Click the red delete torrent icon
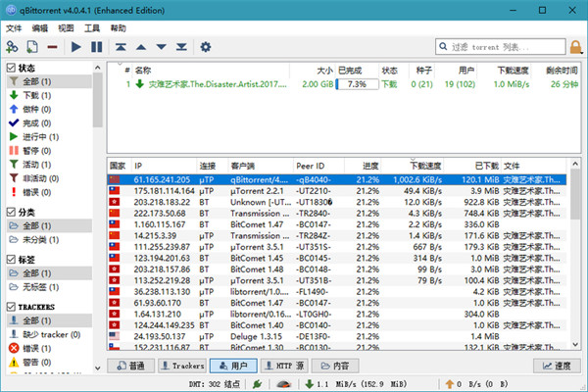The image size is (588, 392). (x=55, y=46)
